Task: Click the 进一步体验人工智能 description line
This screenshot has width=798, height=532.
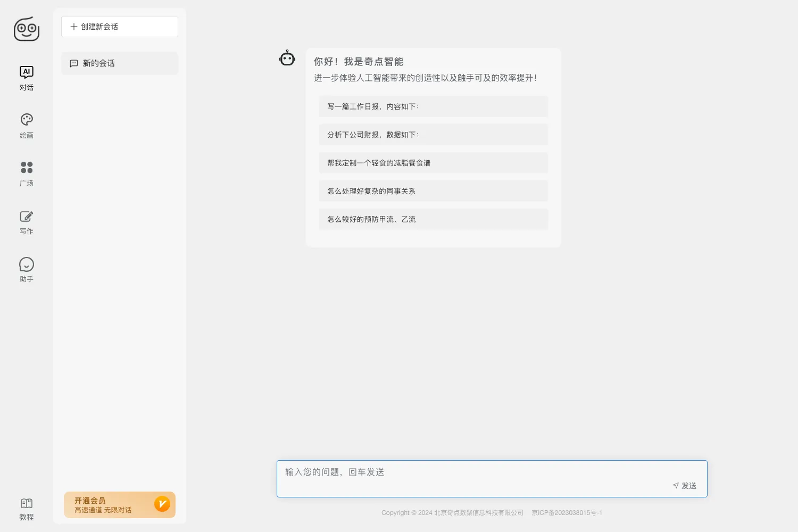Action: pyautogui.click(x=426, y=78)
